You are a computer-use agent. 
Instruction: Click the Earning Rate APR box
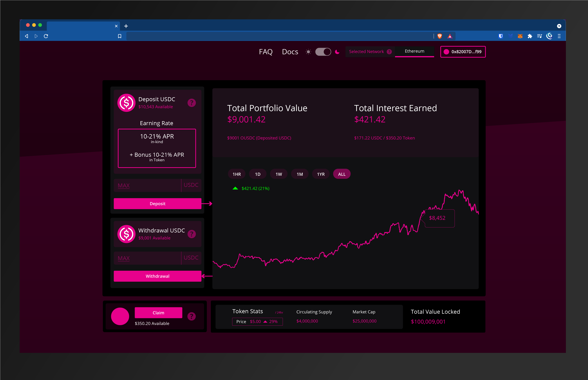(x=157, y=148)
